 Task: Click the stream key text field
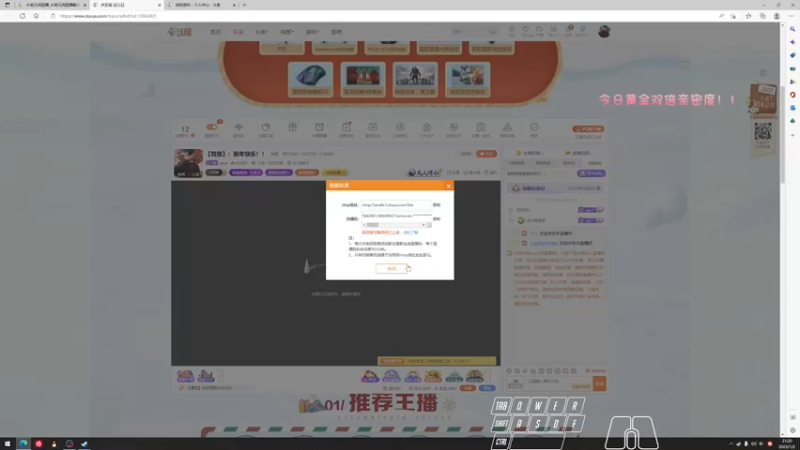coord(396,217)
